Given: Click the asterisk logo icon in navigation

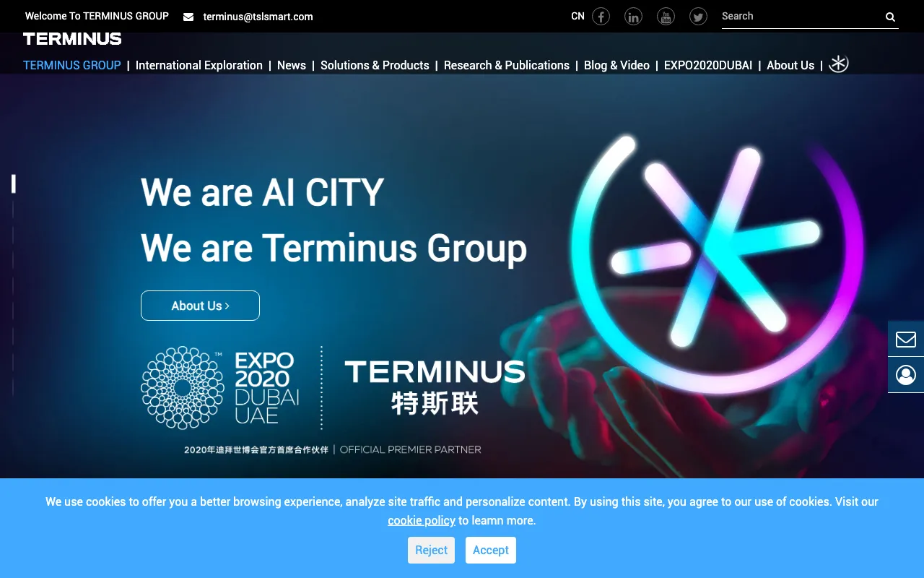Looking at the screenshot, I should click(x=838, y=64).
